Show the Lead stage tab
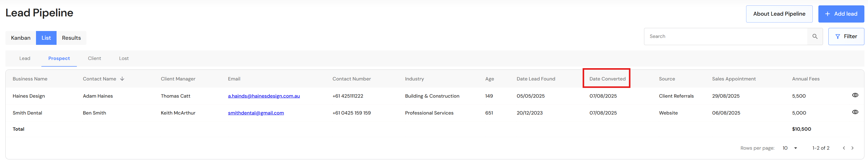This screenshot has height=164, width=868. [25, 58]
